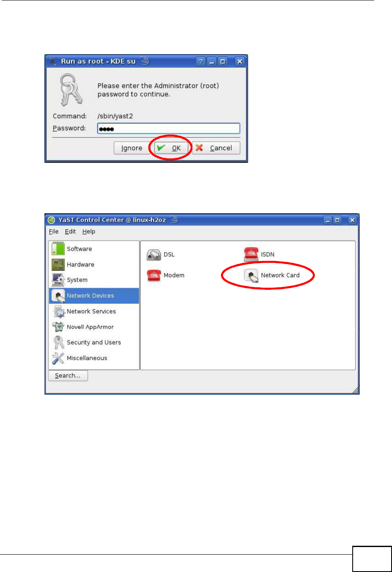Cancel the root password dialog

click(216, 148)
